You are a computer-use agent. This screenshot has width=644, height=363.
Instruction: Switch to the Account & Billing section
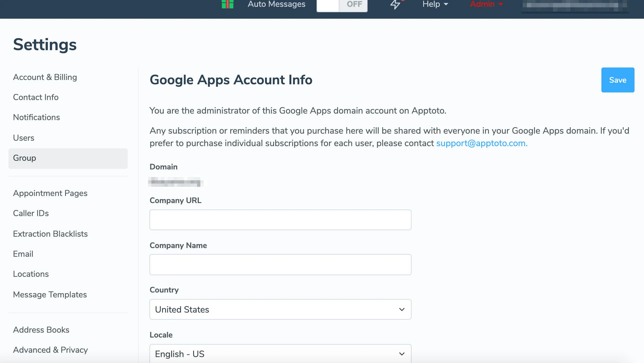[x=45, y=77]
